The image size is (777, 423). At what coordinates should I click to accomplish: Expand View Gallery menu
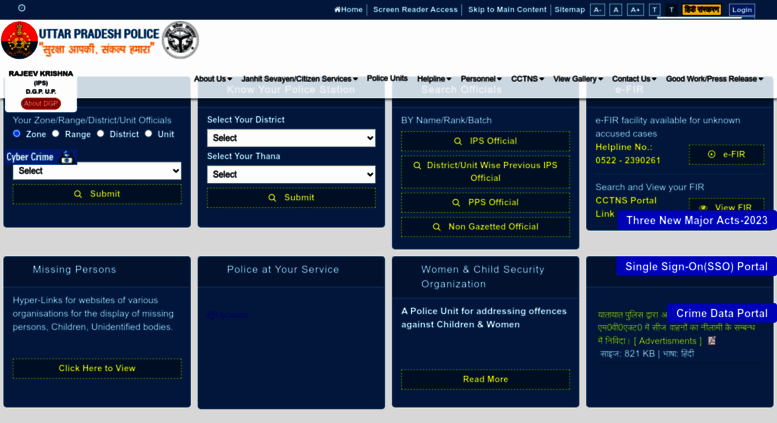[578, 79]
